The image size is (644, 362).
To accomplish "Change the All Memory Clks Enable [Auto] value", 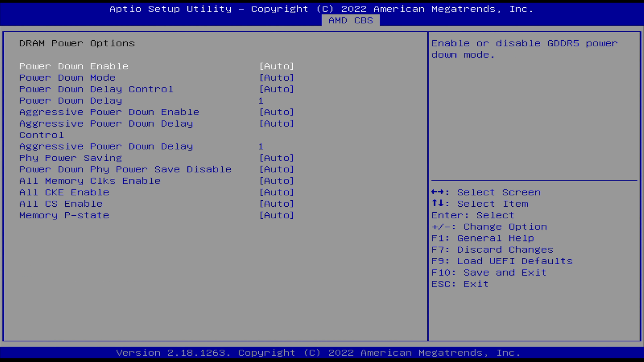I will tap(277, 181).
